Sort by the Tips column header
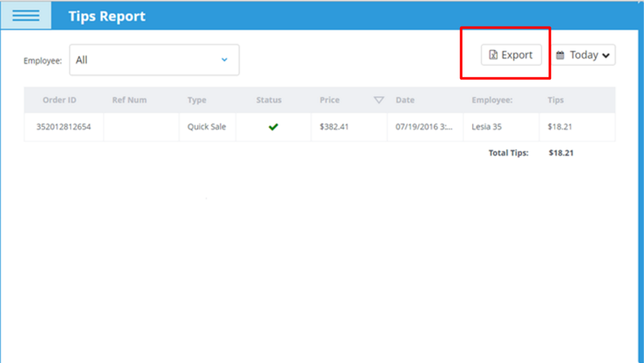This screenshot has height=363, width=644. coord(555,100)
